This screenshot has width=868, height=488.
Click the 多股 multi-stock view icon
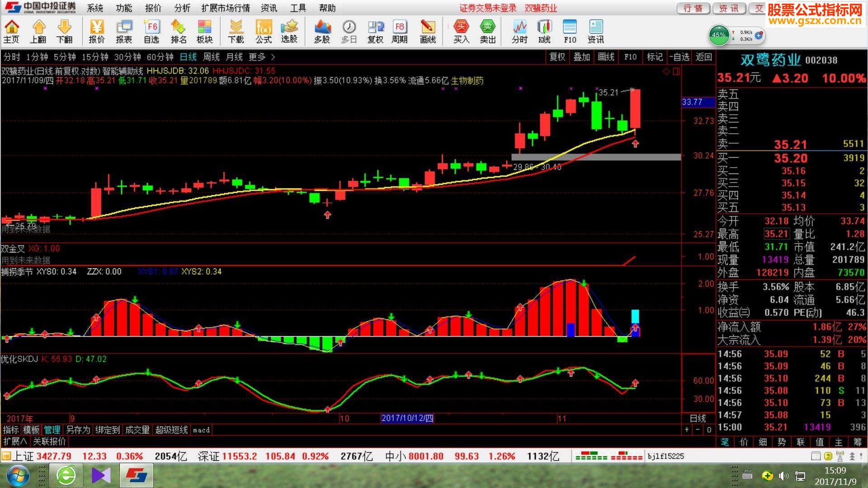(322, 32)
